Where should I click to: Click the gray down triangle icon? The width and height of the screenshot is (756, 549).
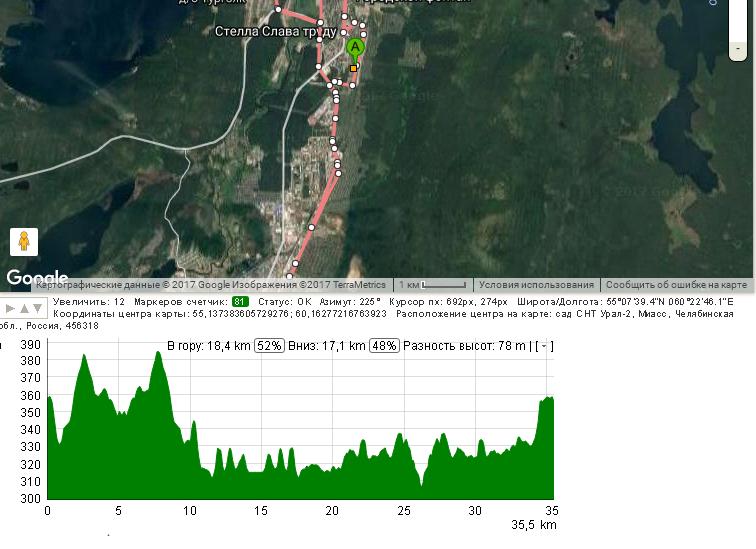coord(37,308)
